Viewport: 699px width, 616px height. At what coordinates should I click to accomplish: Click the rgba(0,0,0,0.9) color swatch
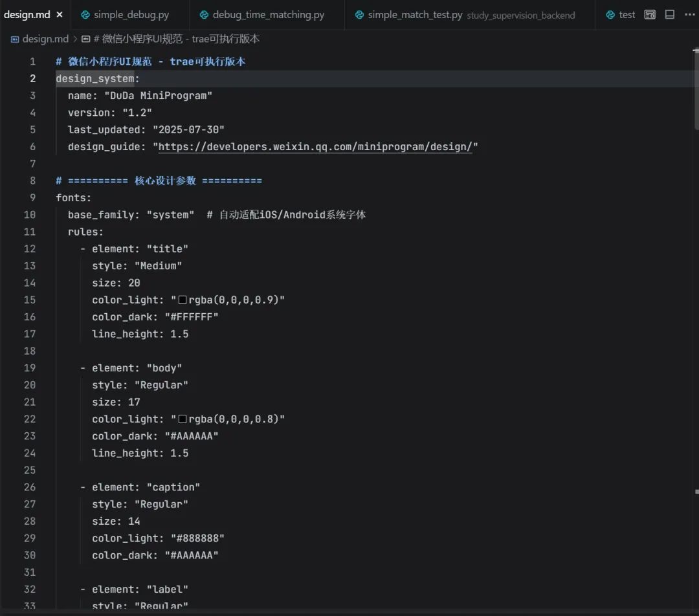183,300
